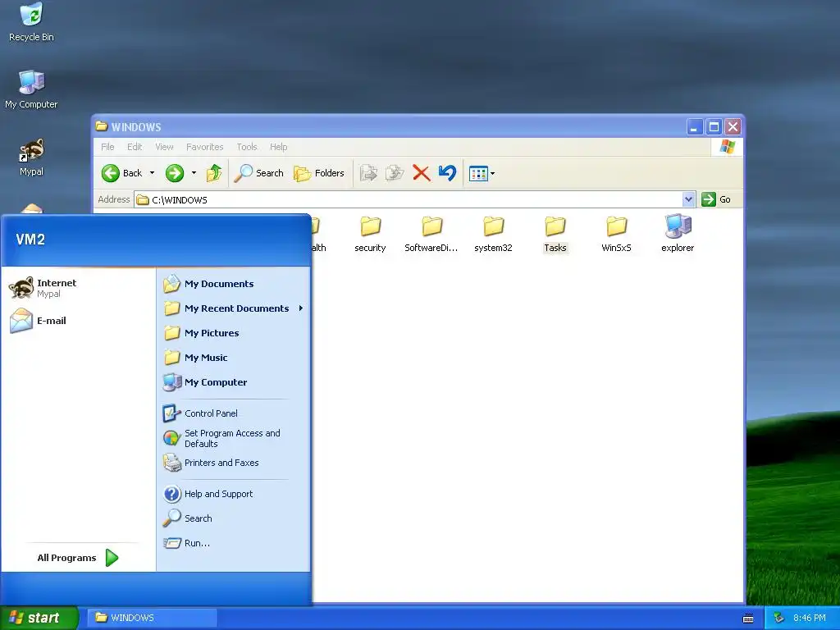Image resolution: width=840 pixels, height=630 pixels.
Task: Open My Documents in Start menu
Action: pyautogui.click(x=234, y=284)
